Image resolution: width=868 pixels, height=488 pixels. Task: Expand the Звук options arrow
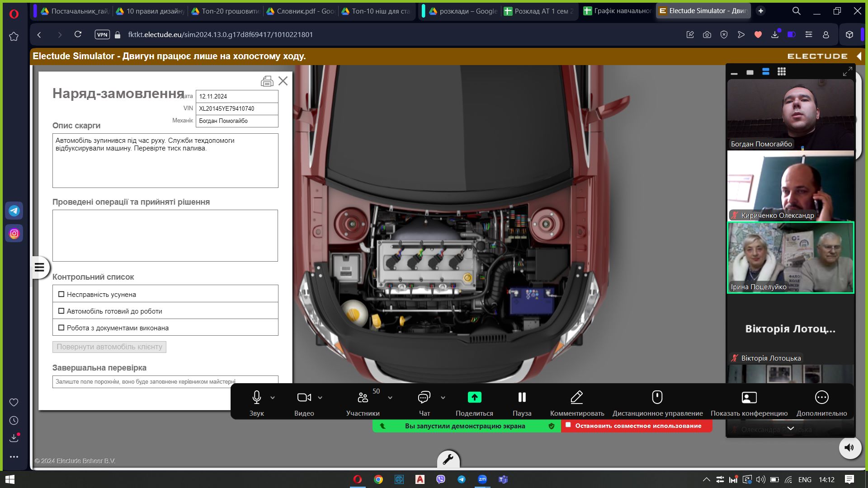pyautogui.click(x=273, y=398)
